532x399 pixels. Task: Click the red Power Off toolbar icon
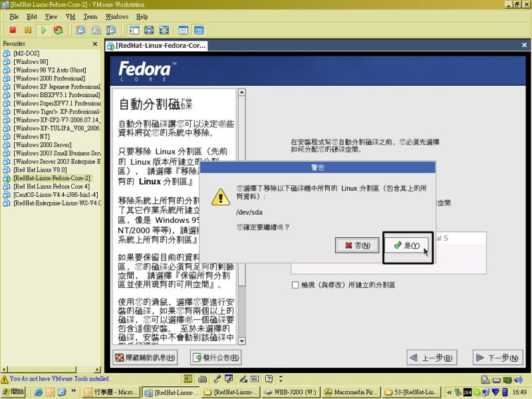pos(13,30)
